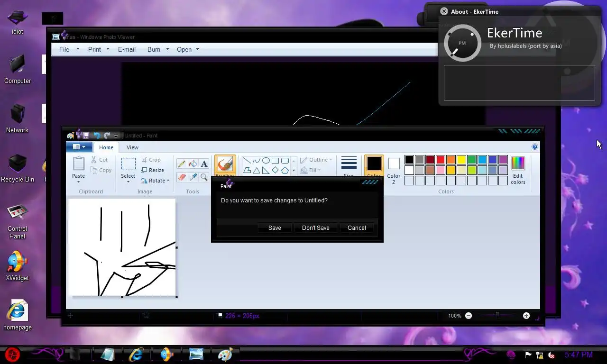Click the zoom slider in Paint status bar

(x=497, y=316)
